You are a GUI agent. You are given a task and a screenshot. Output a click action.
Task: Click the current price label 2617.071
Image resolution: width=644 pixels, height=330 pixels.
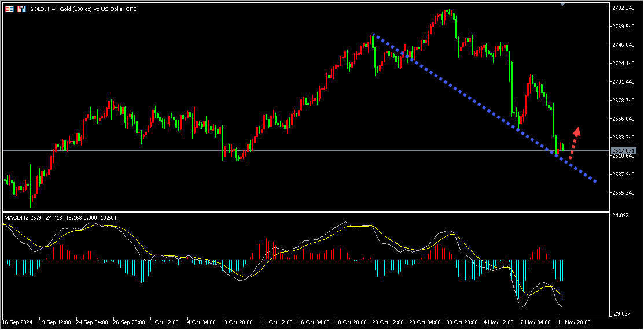coord(622,150)
